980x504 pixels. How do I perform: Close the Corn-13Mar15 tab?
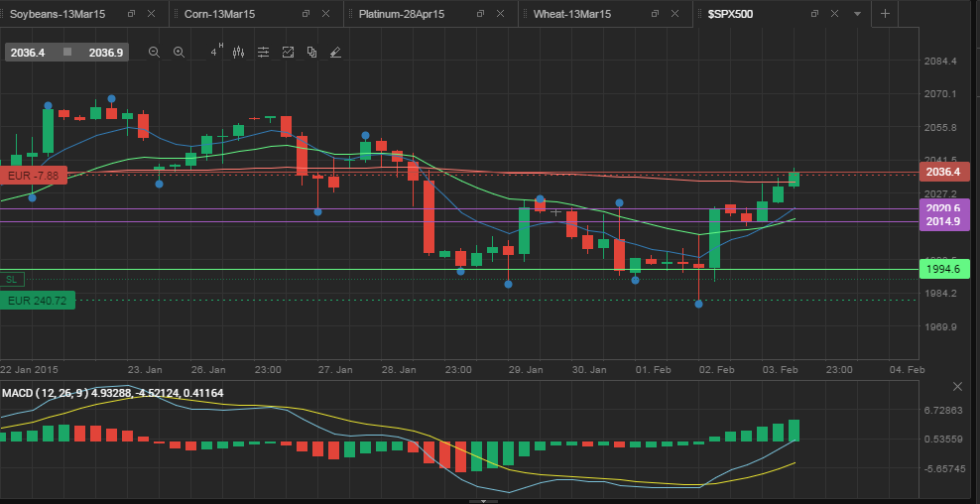tap(325, 14)
